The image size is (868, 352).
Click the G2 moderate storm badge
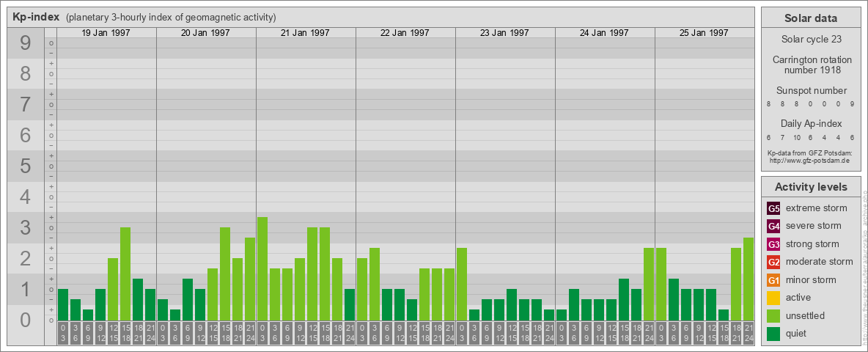click(774, 262)
